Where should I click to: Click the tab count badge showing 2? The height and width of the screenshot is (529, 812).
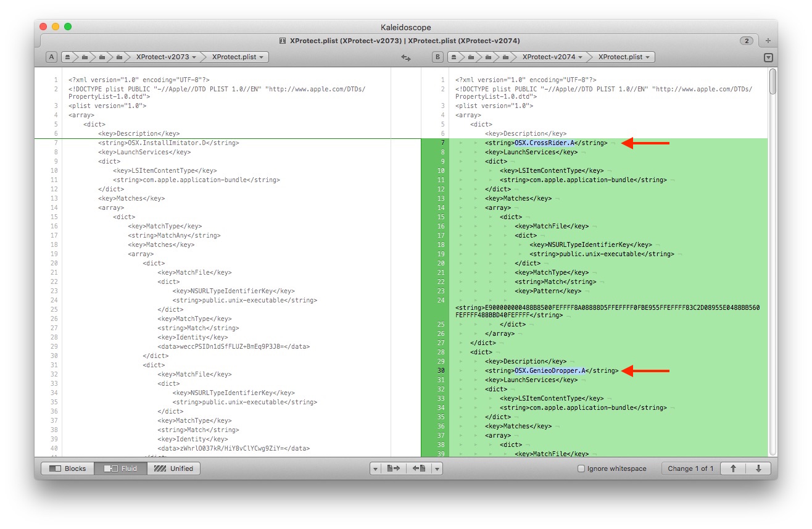coord(747,41)
